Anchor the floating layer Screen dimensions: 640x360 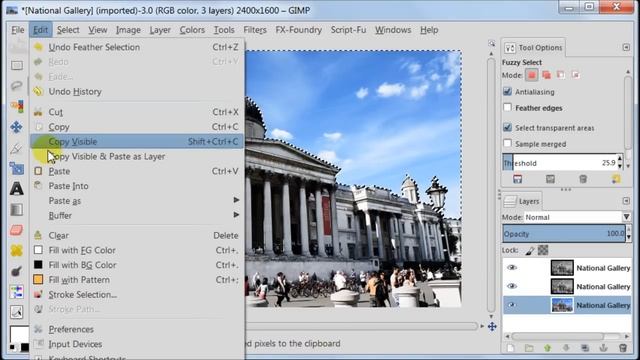click(604, 348)
